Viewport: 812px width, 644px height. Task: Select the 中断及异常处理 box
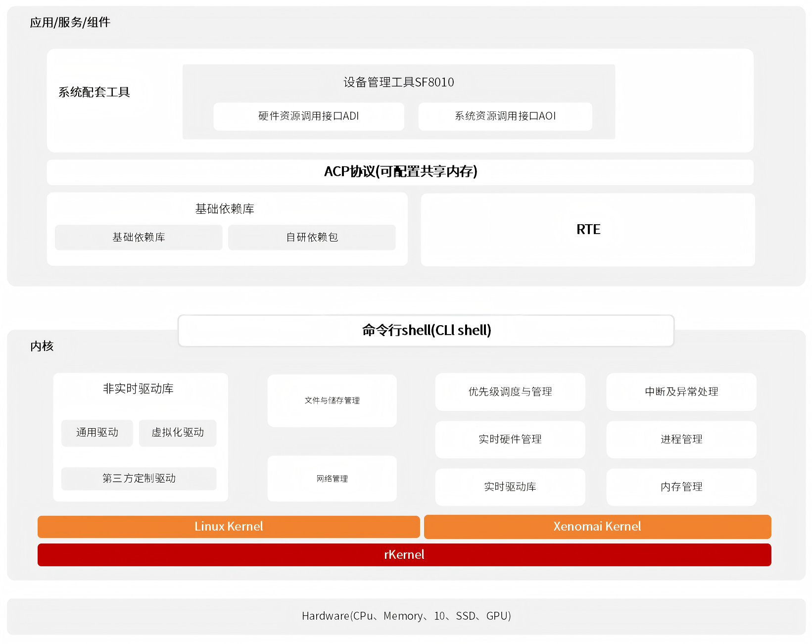(681, 392)
